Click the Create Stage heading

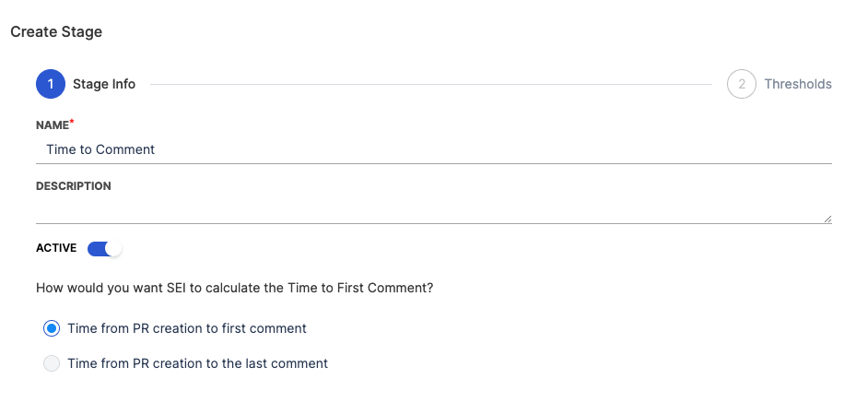56,31
